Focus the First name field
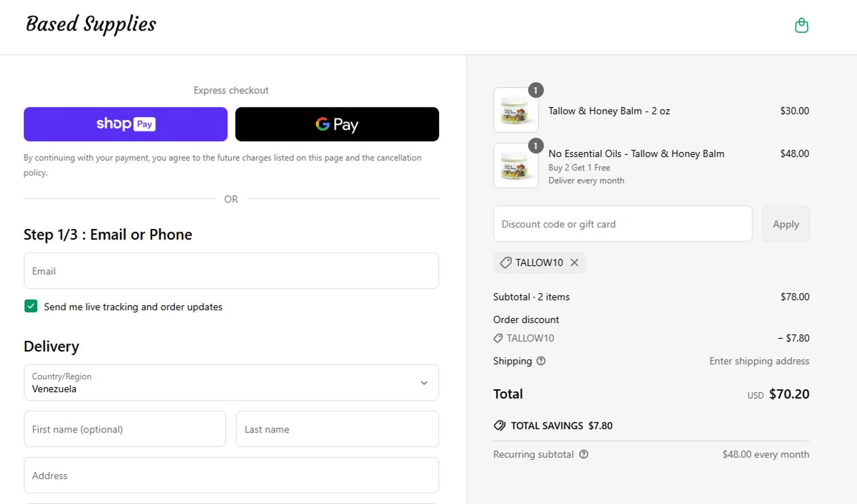Image resolution: width=857 pixels, height=504 pixels. click(x=125, y=429)
